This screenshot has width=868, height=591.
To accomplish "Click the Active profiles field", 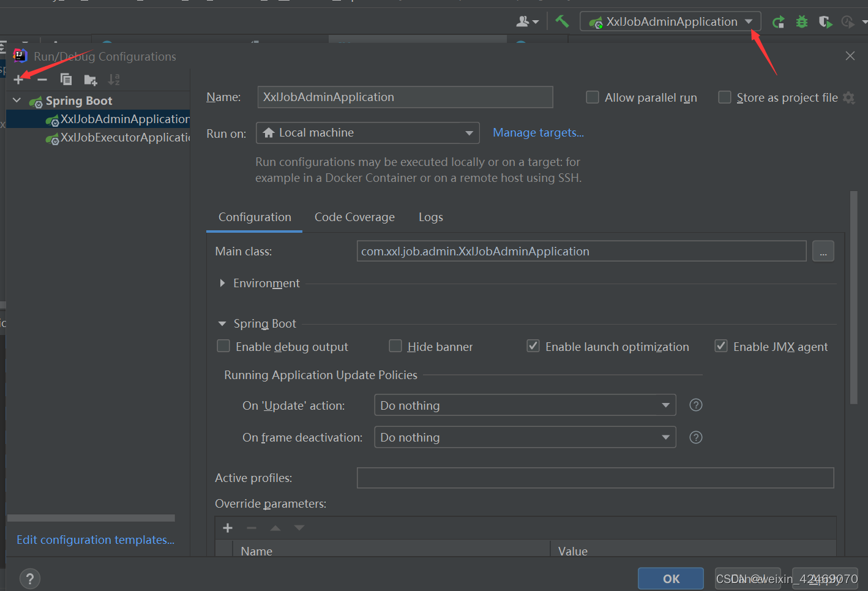I will click(595, 478).
